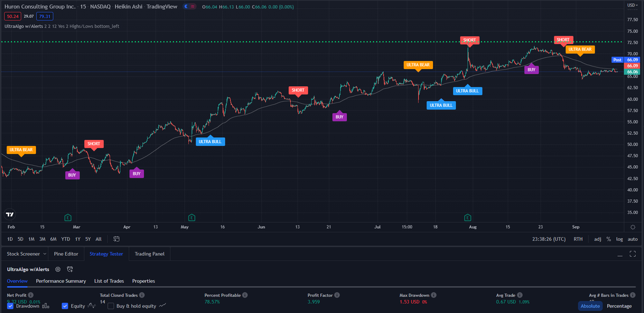
Task: Select the Overview sub-tab
Action: 17,281
